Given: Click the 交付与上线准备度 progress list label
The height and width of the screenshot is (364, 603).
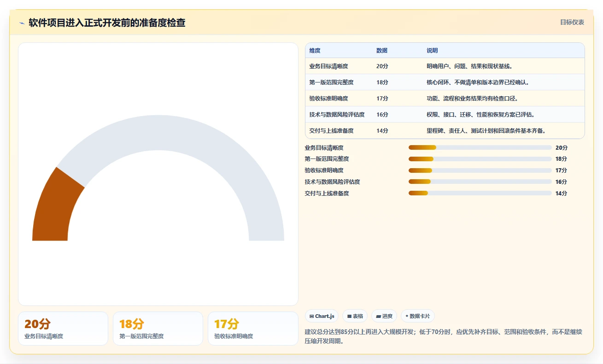Looking at the screenshot, I should pyautogui.click(x=327, y=193).
